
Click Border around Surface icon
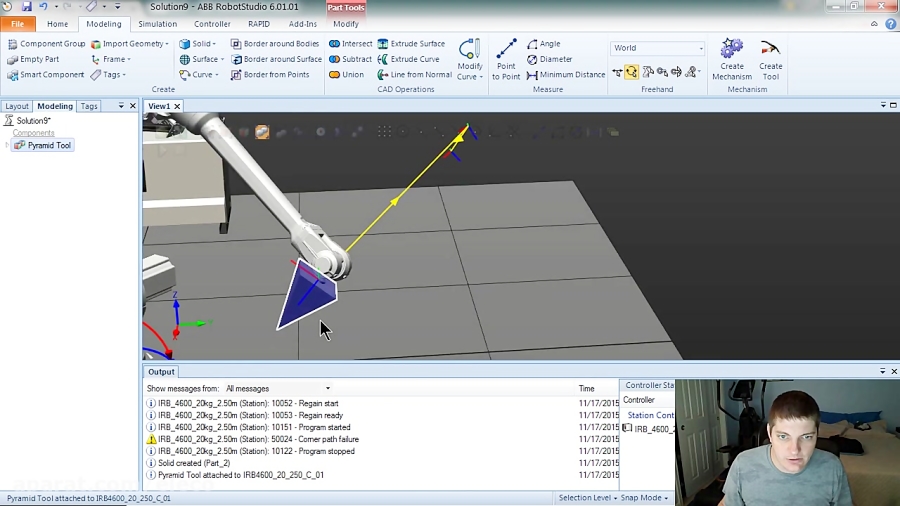pyautogui.click(x=236, y=59)
